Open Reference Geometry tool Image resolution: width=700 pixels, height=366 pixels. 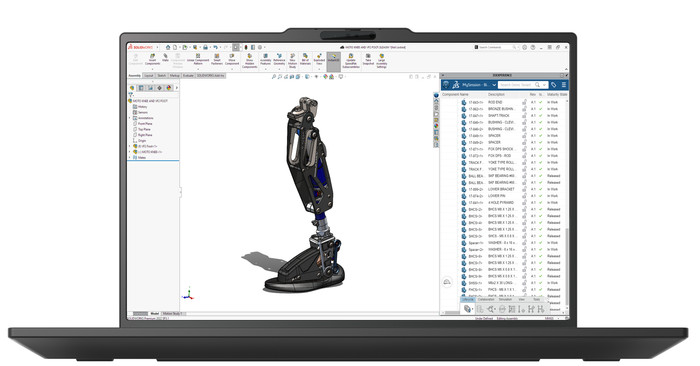click(279, 59)
